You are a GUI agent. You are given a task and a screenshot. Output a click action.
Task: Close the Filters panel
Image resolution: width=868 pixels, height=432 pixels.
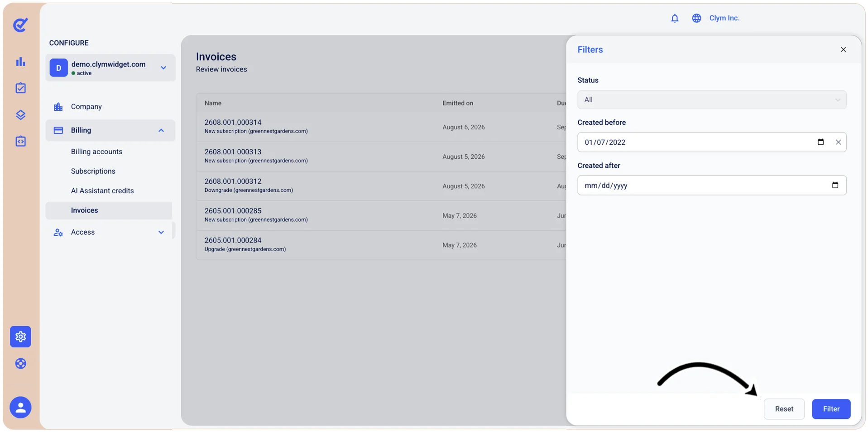843,50
